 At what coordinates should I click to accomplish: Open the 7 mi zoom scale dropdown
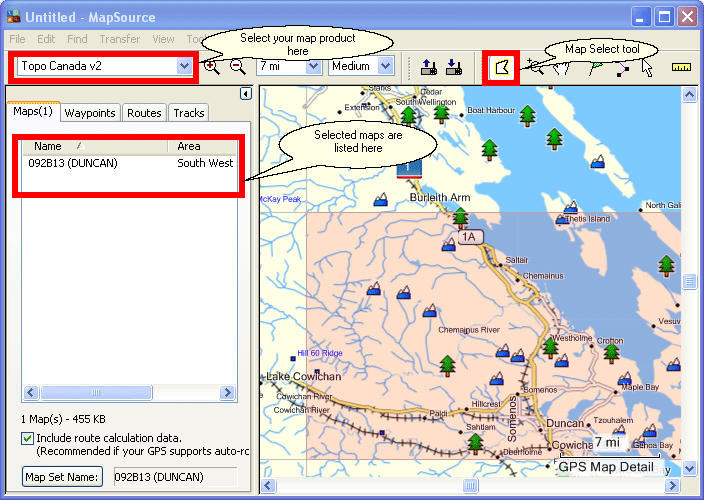click(x=313, y=66)
